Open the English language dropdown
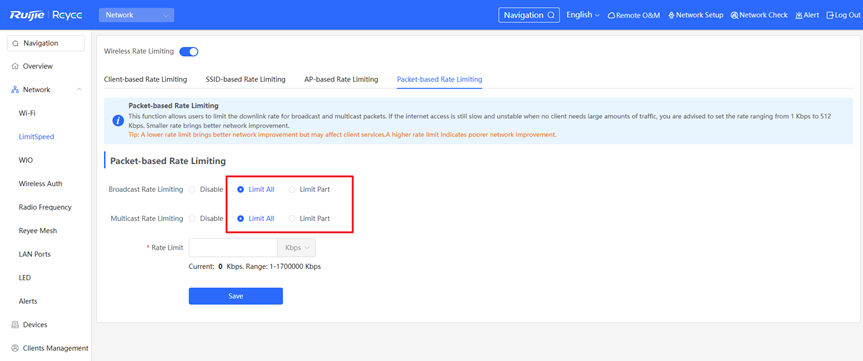This screenshot has height=361, width=863. click(583, 15)
